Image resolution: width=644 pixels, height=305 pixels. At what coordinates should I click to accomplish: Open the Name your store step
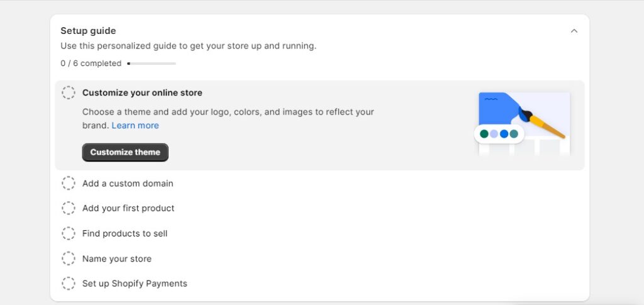(x=116, y=258)
